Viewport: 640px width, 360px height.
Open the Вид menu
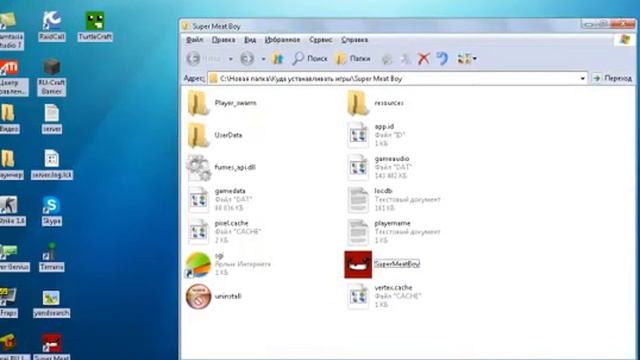250,40
